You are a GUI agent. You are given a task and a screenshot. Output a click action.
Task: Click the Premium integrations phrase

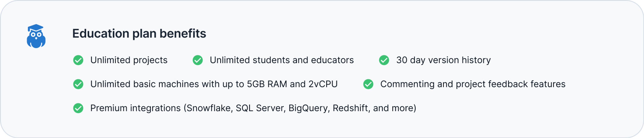tap(136, 108)
